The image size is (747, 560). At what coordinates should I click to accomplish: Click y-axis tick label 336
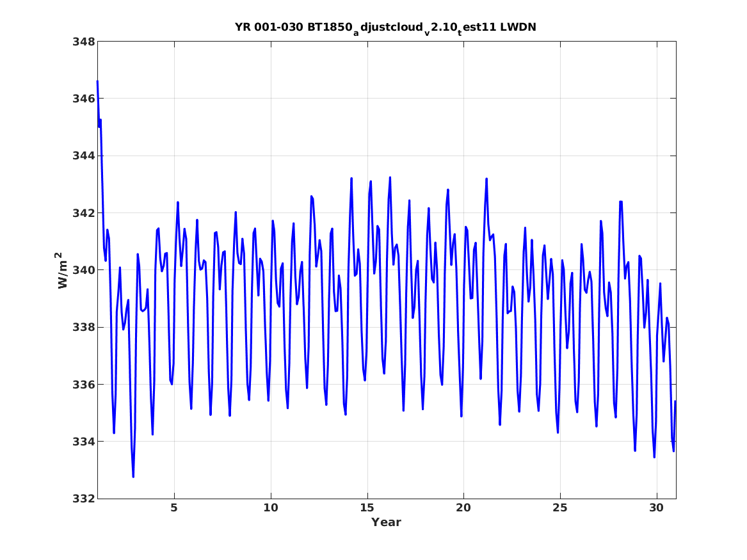click(83, 385)
